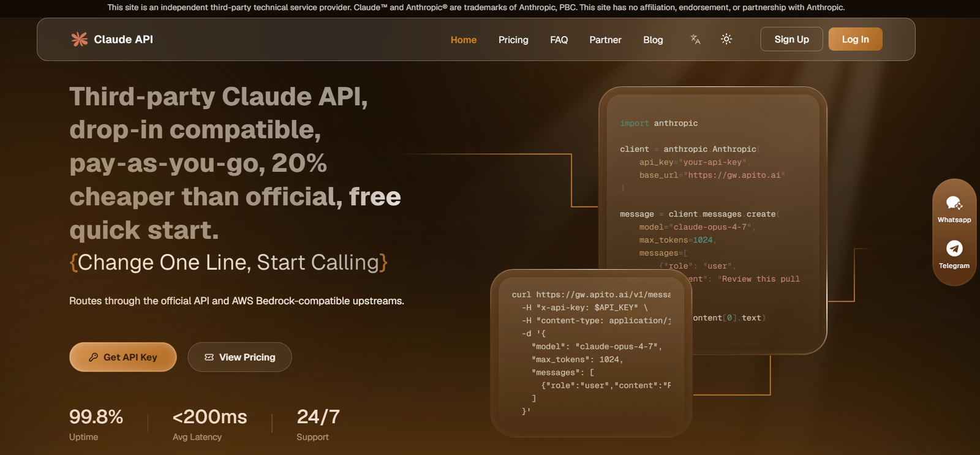The width and height of the screenshot is (980, 455).
Task: Click the Sign Up button
Action: [791, 39]
